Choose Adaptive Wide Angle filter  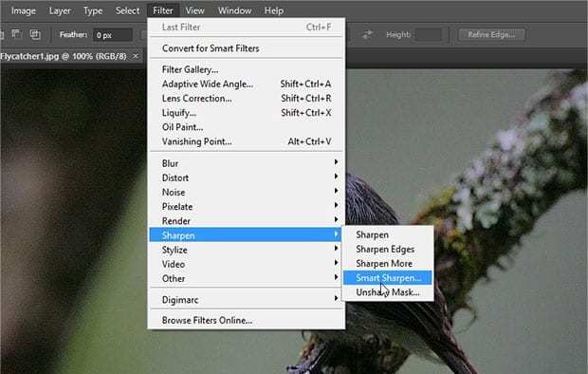tap(247, 84)
